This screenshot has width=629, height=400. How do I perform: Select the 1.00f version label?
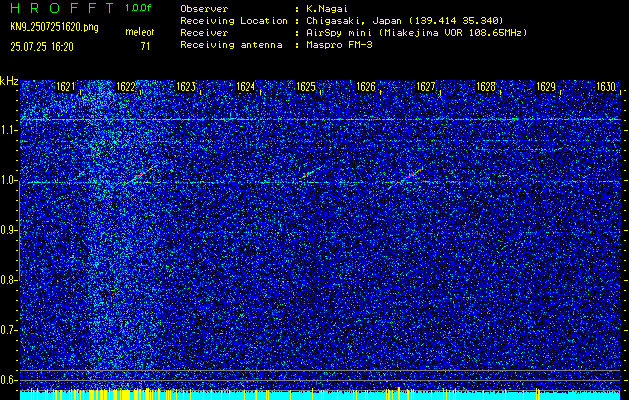pyautogui.click(x=138, y=8)
